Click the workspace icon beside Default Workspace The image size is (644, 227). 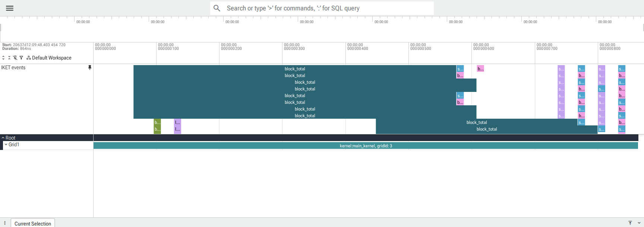point(29,58)
